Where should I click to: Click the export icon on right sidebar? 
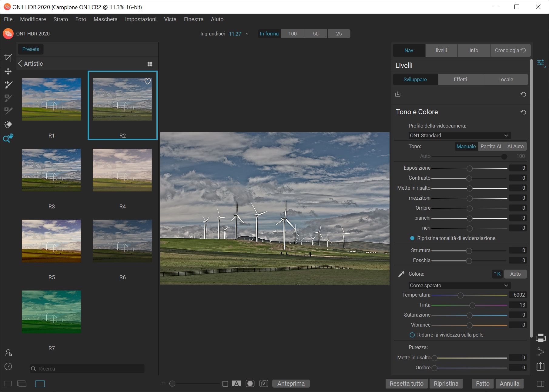(541, 367)
